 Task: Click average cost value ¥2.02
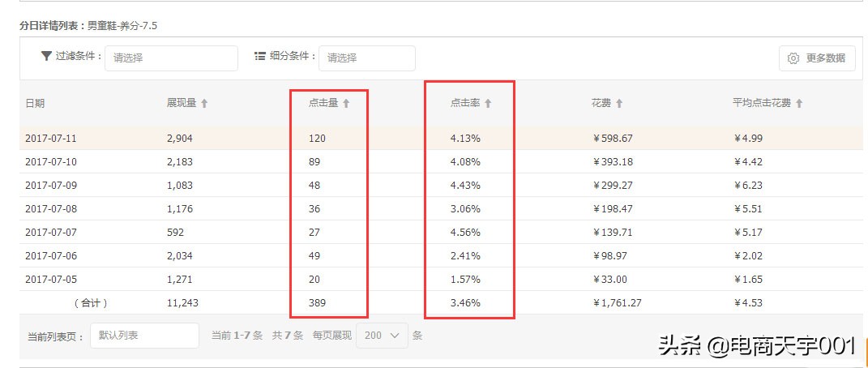pyautogui.click(x=748, y=256)
